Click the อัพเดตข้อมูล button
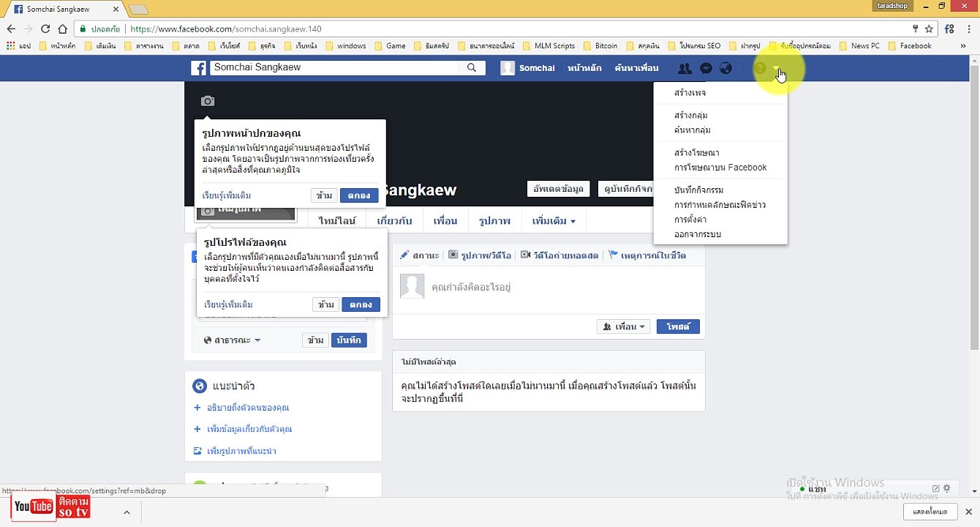The width and height of the screenshot is (980, 527). [x=559, y=189]
